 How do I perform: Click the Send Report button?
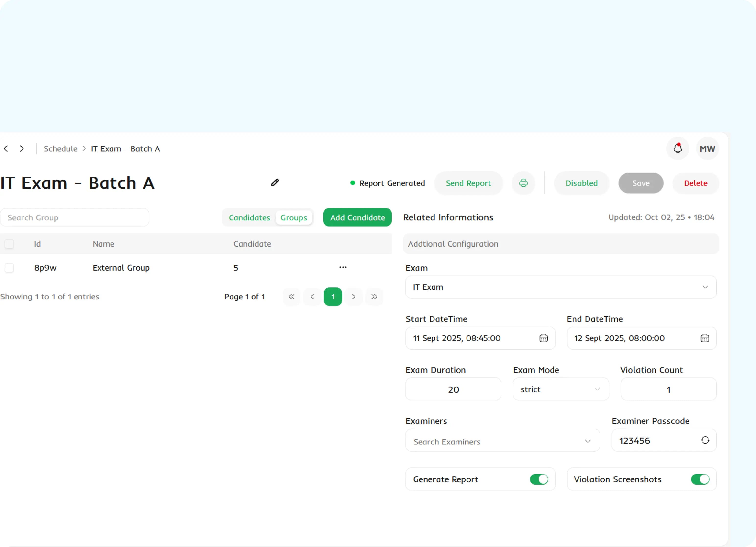468,183
